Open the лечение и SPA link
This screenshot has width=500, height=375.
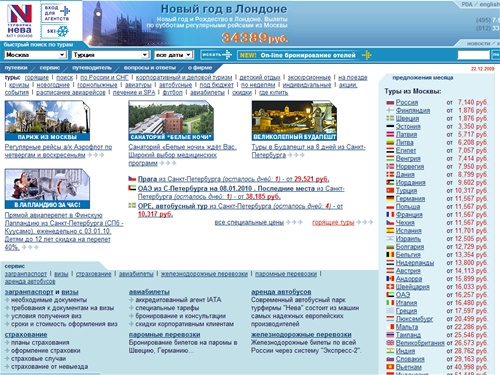pos(134,93)
